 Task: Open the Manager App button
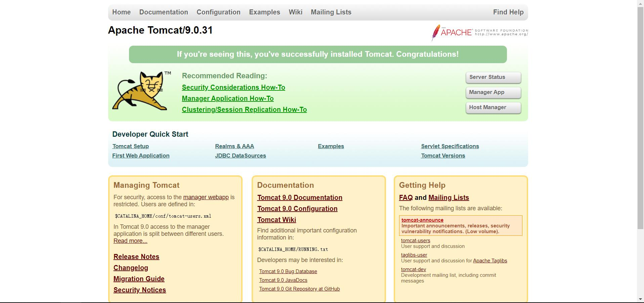pos(493,92)
